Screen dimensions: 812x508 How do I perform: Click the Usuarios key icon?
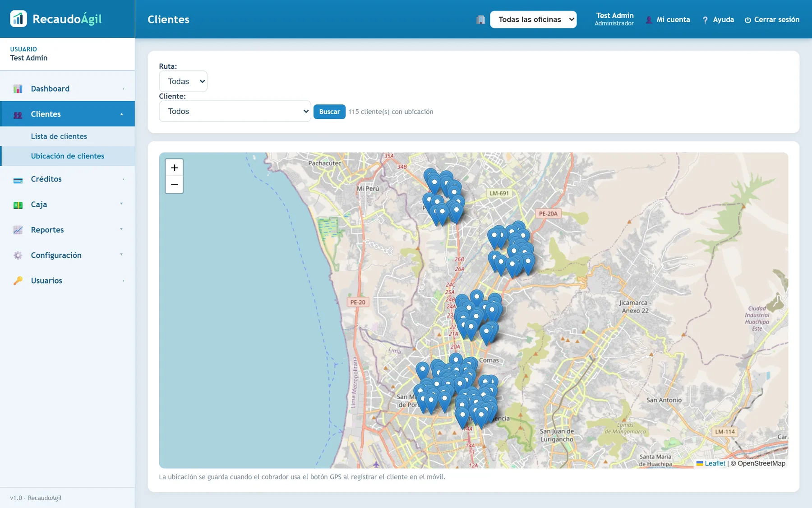(x=18, y=280)
